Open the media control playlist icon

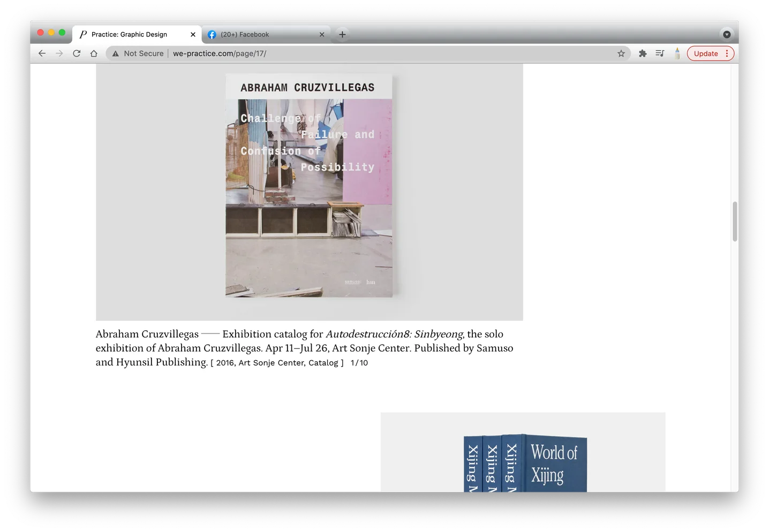point(660,54)
